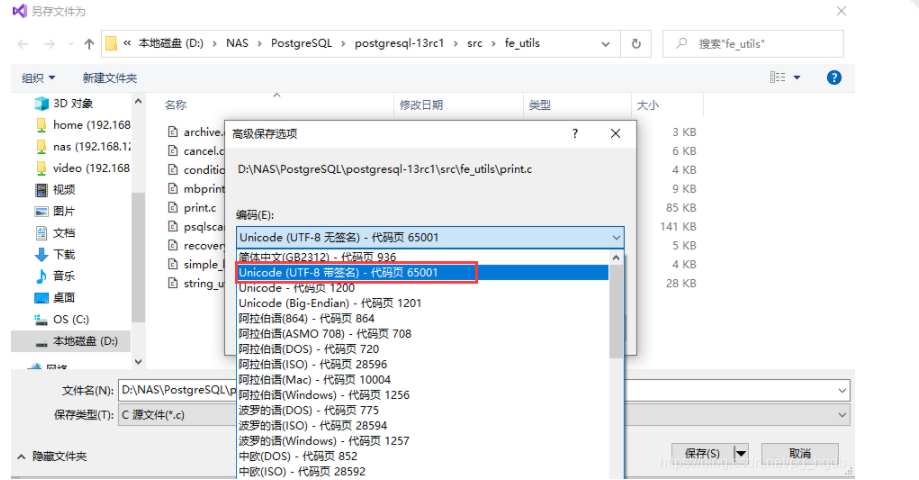Select the mbprint file row
The height and width of the screenshot is (480, 919).
195,189
